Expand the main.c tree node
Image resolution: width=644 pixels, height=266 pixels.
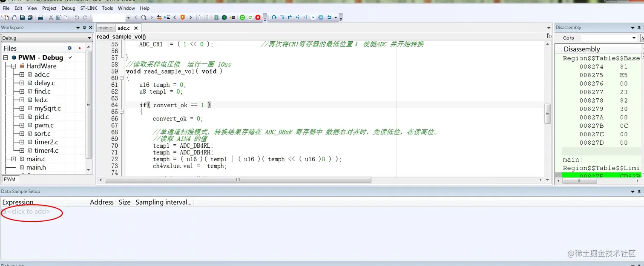[x=14, y=159]
